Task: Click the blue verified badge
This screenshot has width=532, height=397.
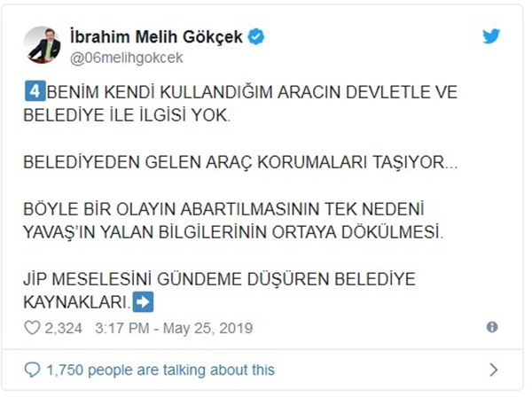Action: click(x=257, y=37)
